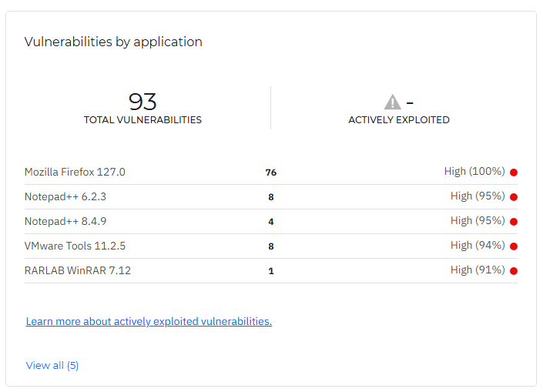Select the Notepad++ 8.4.9 application name
The height and width of the screenshot is (392, 543).
coord(65,221)
